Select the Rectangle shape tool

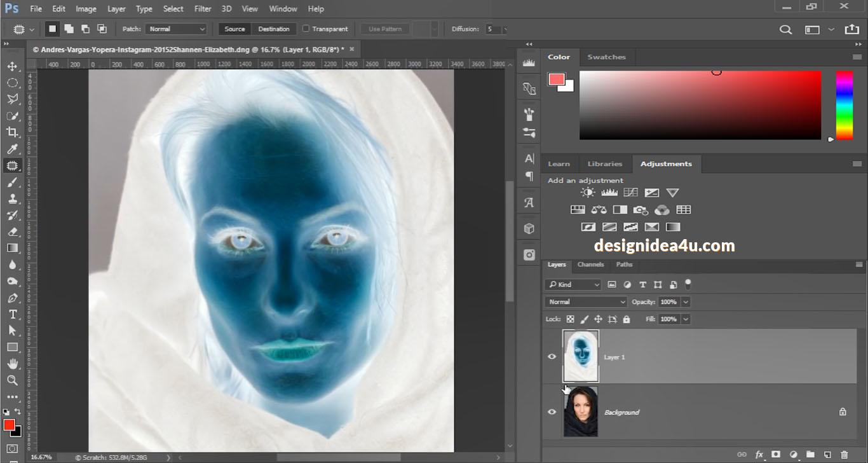point(12,347)
